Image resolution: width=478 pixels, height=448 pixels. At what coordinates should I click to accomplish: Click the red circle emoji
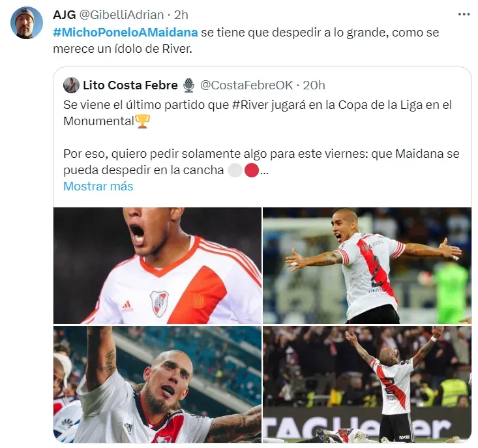252,170
